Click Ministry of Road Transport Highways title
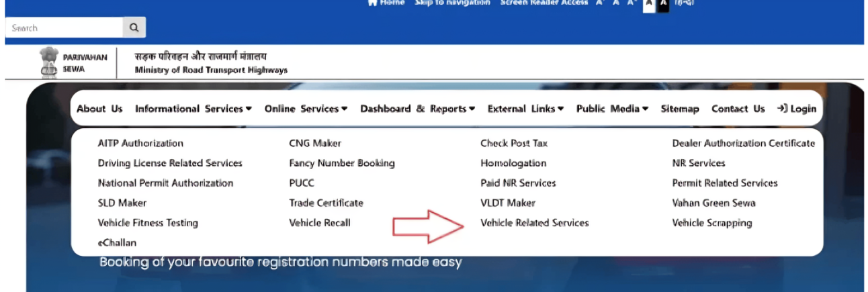This screenshot has height=292, width=868. (211, 70)
